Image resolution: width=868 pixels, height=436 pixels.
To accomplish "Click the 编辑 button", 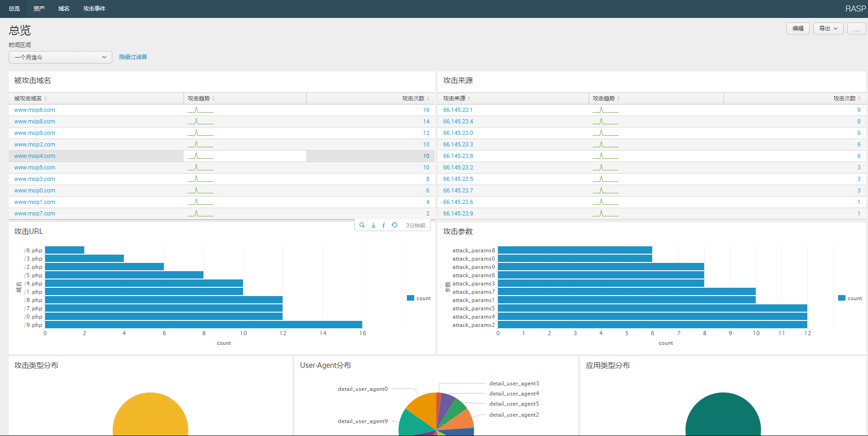I will 798,28.
